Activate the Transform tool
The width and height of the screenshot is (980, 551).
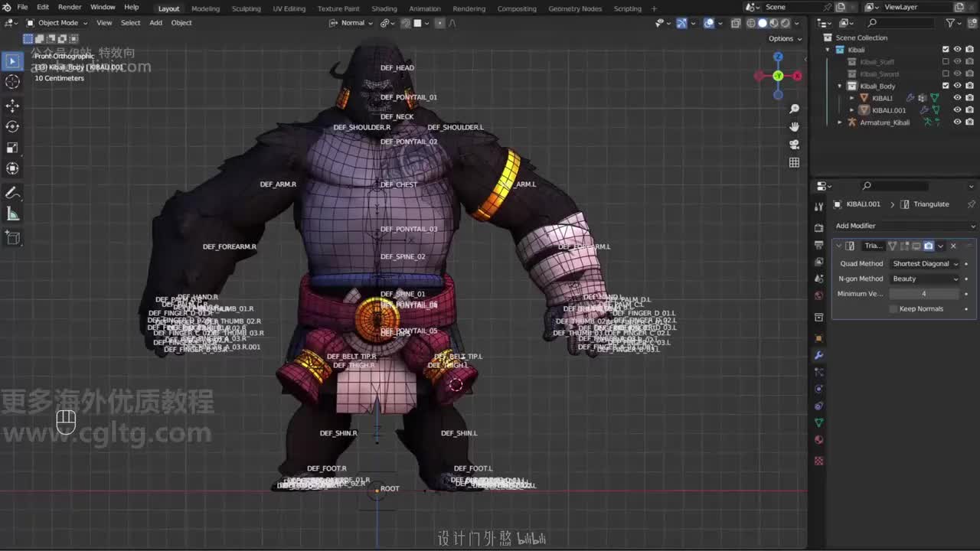(12, 168)
